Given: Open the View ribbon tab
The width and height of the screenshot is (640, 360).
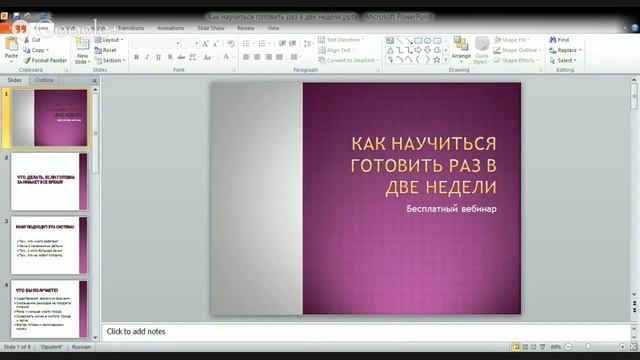Looking at the screenshot, I should pyautogui.click(x=273, y=28).
